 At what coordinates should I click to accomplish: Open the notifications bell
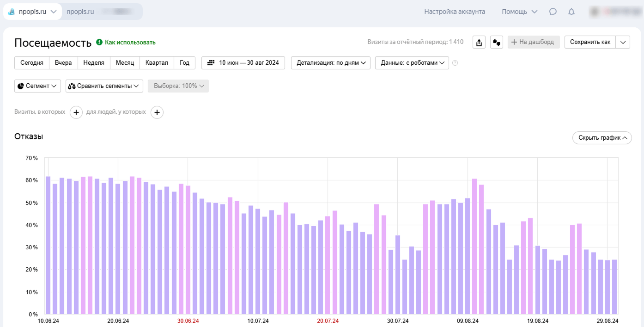pos(571,12)
